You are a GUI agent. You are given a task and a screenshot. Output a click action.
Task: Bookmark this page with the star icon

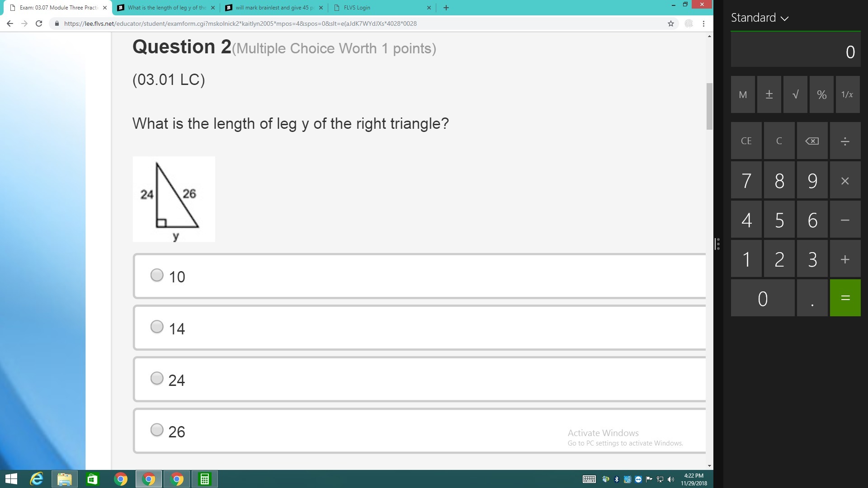[x=671, y=23]
